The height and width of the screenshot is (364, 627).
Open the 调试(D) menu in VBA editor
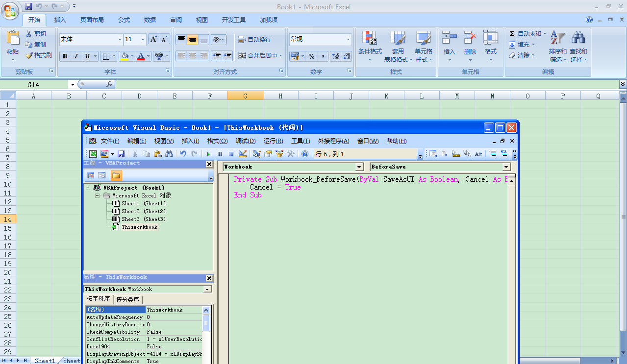click(x=246, y=141)
